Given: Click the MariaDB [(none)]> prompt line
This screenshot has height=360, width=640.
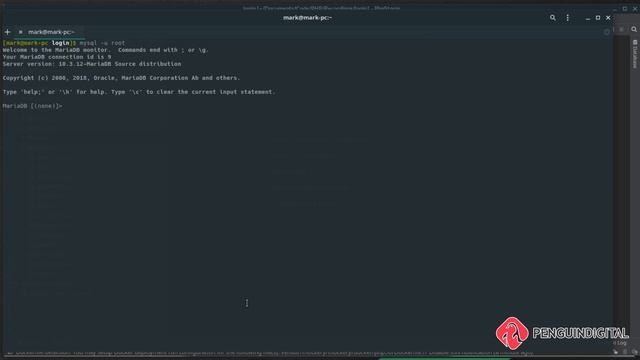Looking at the screenshot, I should 33,106.
